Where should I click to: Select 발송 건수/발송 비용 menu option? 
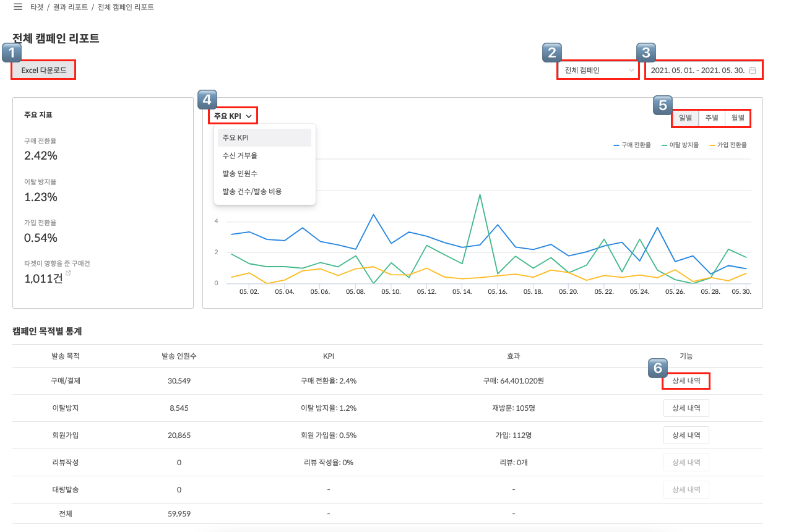click(x=252, y=192)
